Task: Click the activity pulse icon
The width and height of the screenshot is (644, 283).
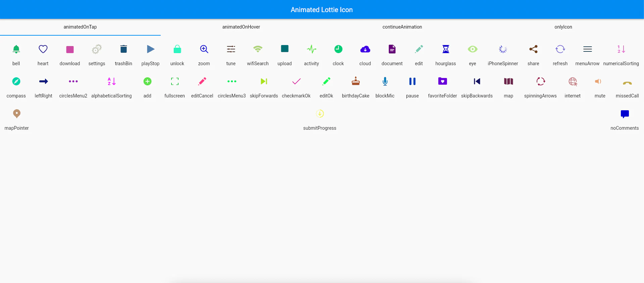Action: 311,49
